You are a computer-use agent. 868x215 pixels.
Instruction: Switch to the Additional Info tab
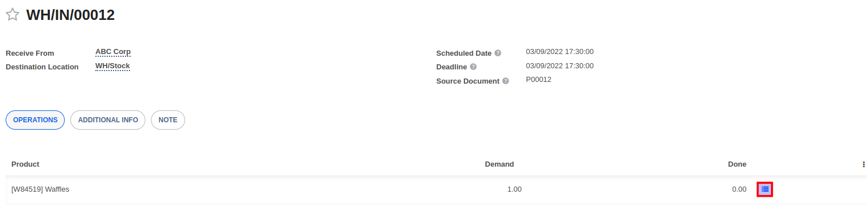click(x=108, y=120)
